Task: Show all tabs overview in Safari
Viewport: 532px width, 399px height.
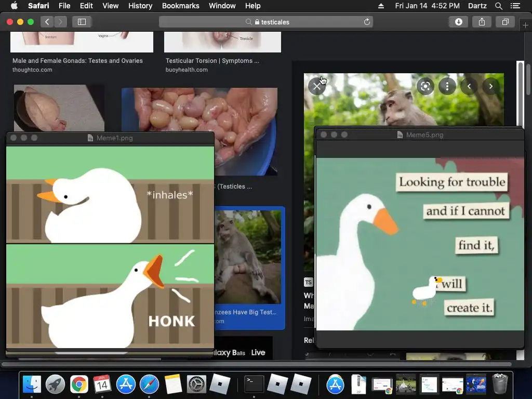Action: (x=505, y=22)
